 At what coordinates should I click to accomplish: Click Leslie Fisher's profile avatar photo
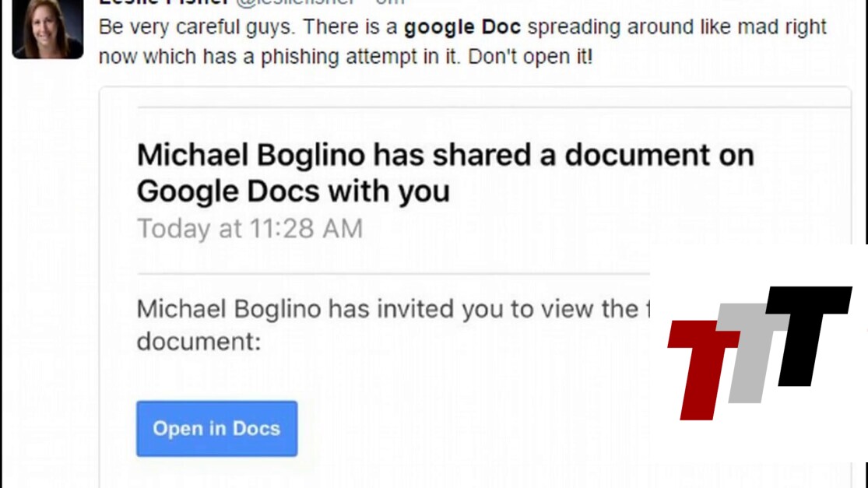click(47, 28)
